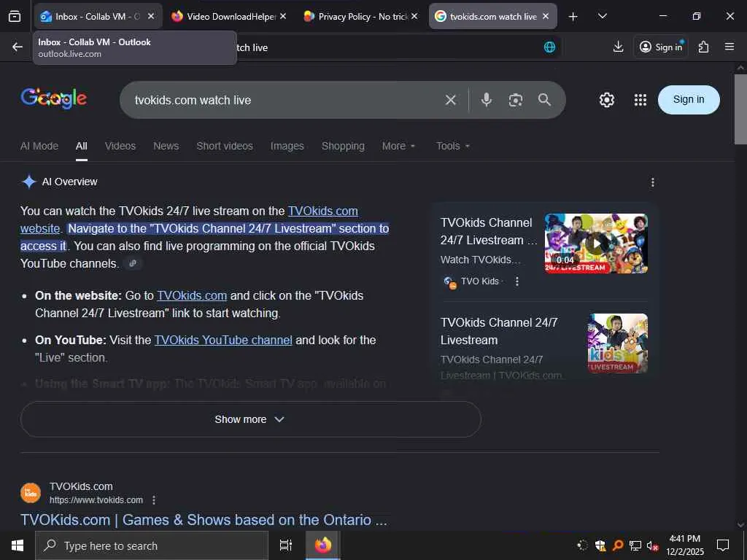747x560 pixels.
Task: Open options dots beside www.tvokids.com URL
Action: 153,500
